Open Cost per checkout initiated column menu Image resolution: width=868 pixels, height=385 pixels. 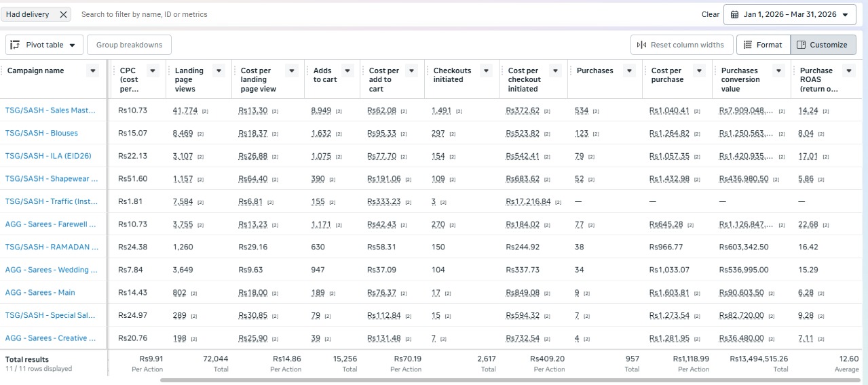point(555,70)
